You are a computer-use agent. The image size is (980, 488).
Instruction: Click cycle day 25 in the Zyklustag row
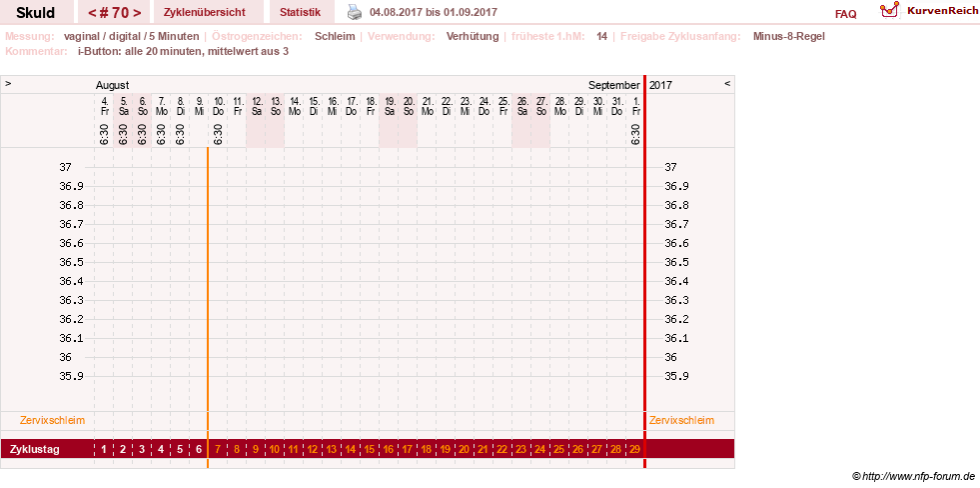(x=559, y=449)
